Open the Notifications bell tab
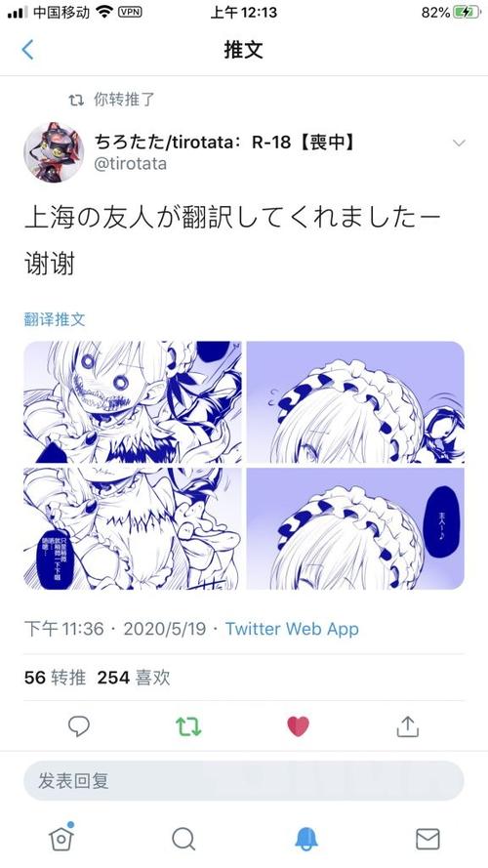 305,840
